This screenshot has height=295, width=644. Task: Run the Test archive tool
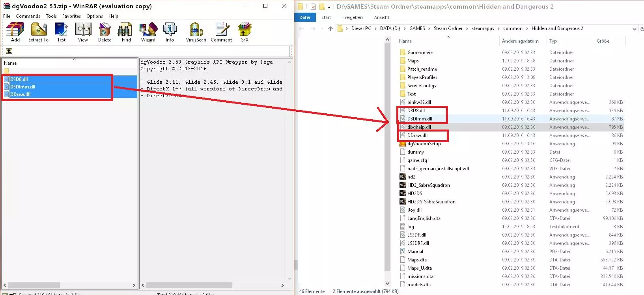pos(61,32)
